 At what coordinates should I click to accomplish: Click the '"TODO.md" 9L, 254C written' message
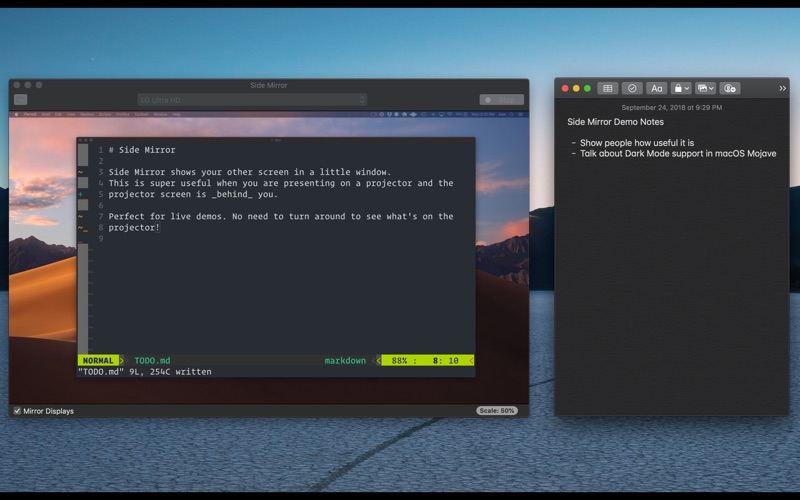[144, 371]
